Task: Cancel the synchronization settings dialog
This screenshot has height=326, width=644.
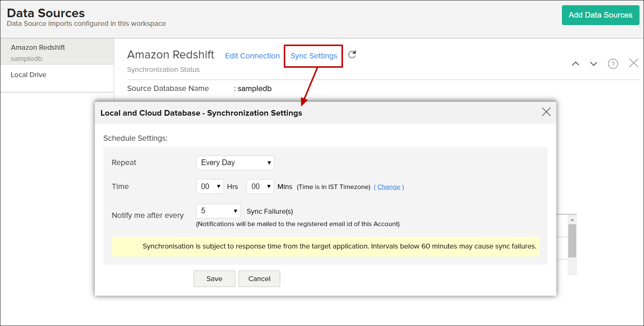Action: click(x=259, y=279)
